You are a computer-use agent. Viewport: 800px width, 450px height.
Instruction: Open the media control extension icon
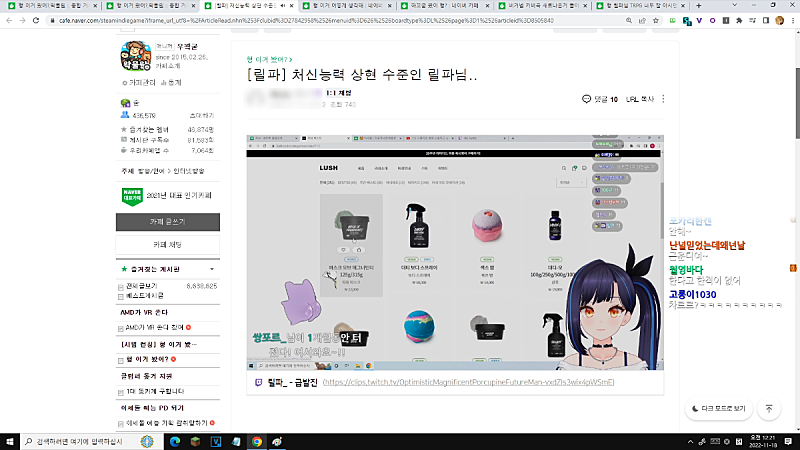click(753, 20)
